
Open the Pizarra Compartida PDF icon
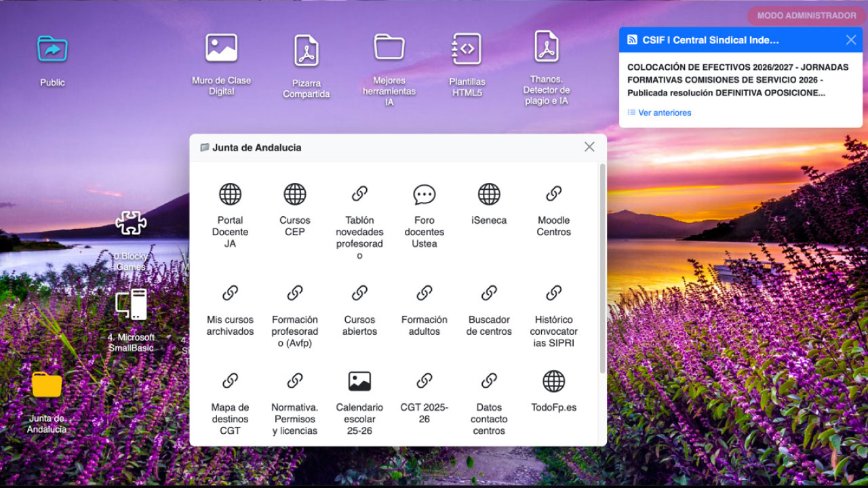307,51
